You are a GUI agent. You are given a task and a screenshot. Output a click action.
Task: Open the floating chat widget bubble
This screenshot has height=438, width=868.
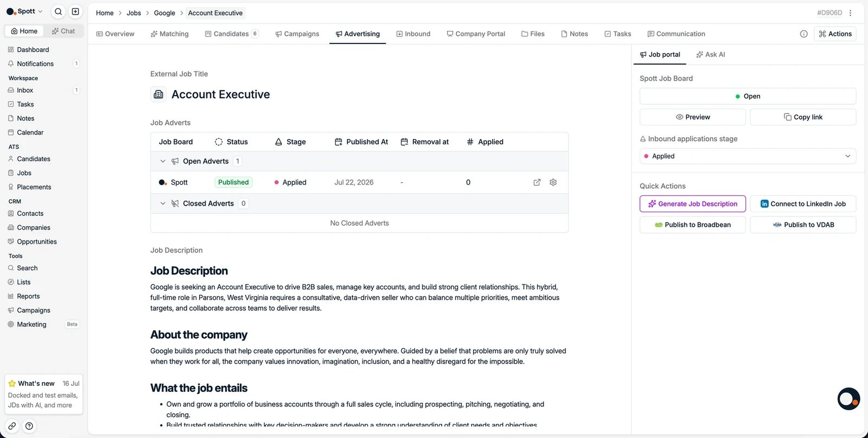coord(848,399)
